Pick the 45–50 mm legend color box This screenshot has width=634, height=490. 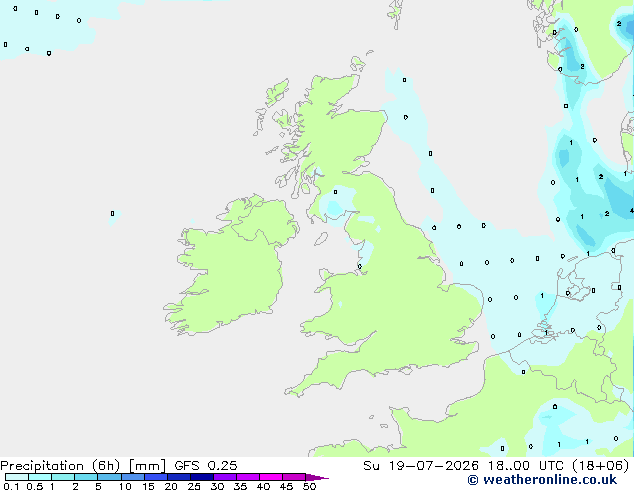click(294, 477)
